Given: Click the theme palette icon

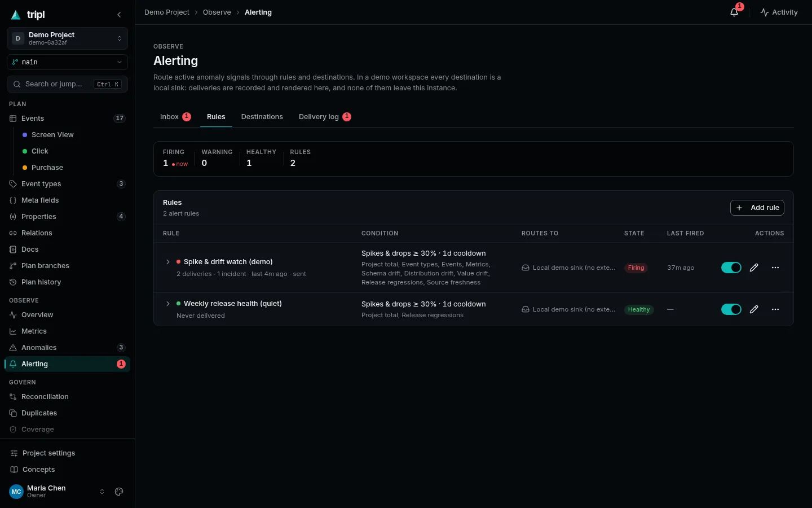Looking at the screenshot, I should (119, 492).
